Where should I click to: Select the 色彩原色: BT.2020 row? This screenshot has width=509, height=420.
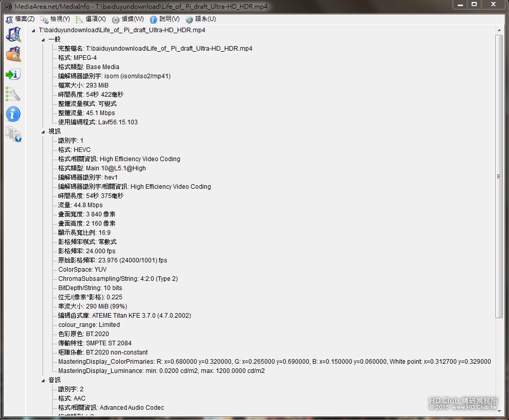(83, 334)
